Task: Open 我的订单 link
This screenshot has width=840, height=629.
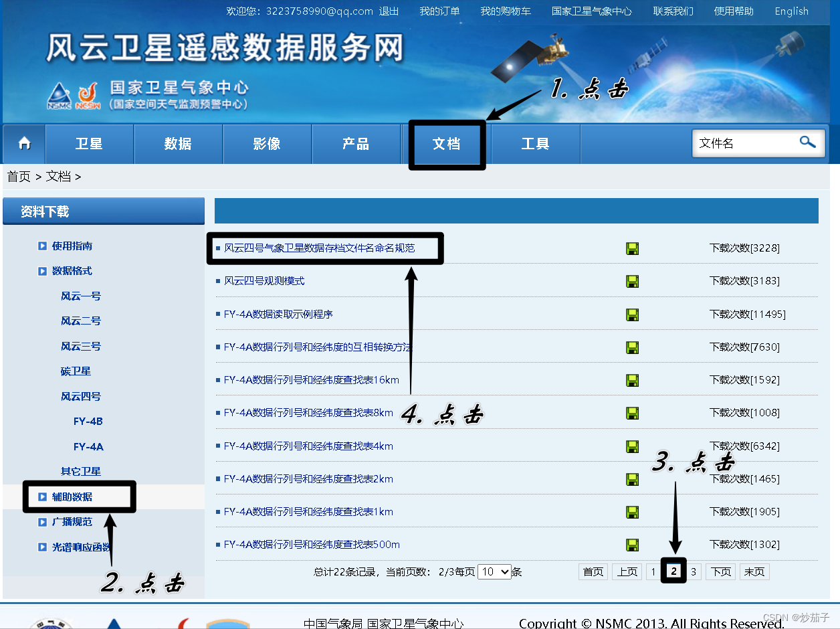Action: coord(439,11)
